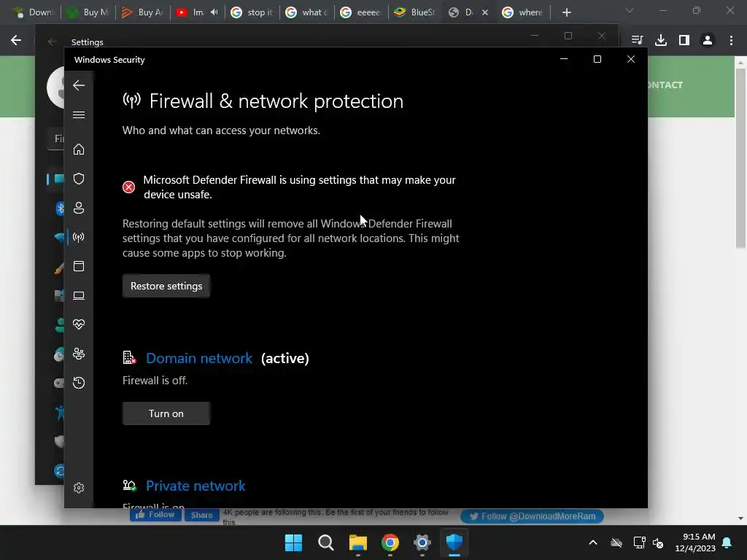Open Chrome profile avatar
Viewport: 747px width, 560px height.
click(708, 40)
